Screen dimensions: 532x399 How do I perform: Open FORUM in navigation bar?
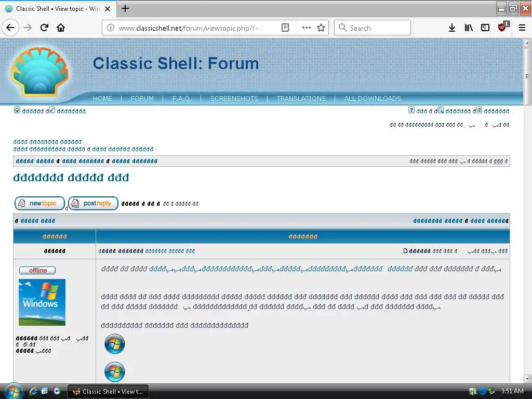(x=142, y=98)
